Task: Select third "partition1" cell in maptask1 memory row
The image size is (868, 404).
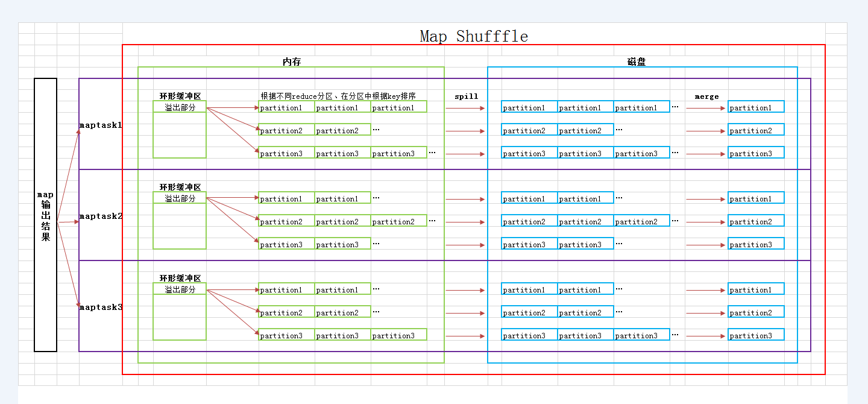Action: [x=398, y=107]
